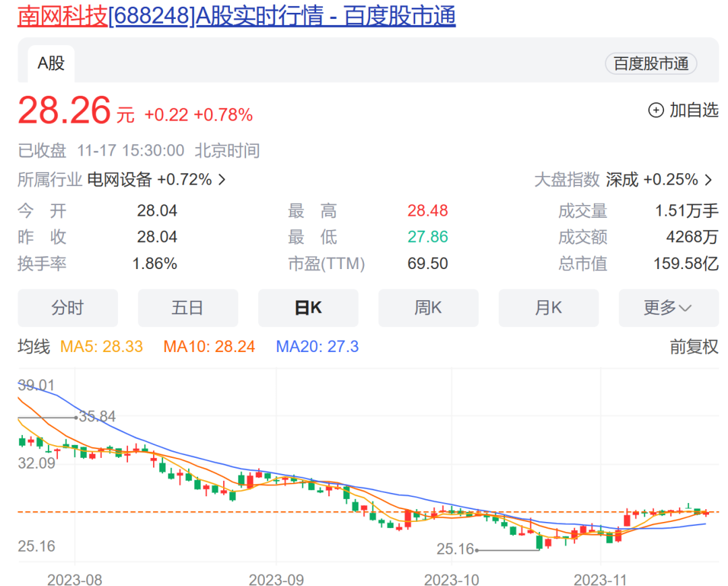Open the 电网设备 industry link
This screenshot has height=586, width=728.
pyautogui.click(x=119, y=179)
